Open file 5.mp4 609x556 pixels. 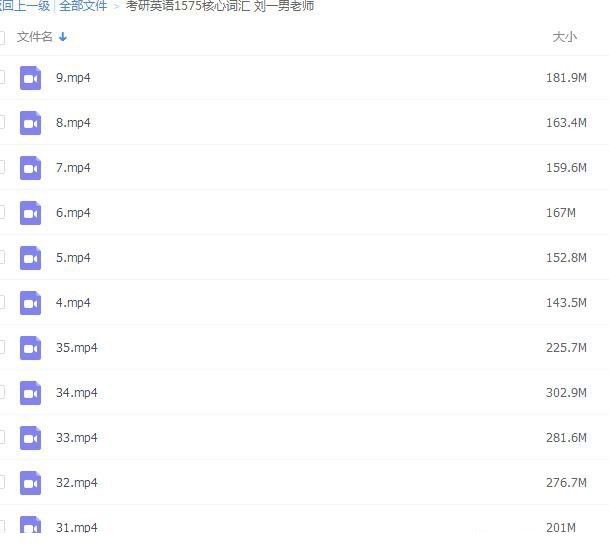click(73, 258)
